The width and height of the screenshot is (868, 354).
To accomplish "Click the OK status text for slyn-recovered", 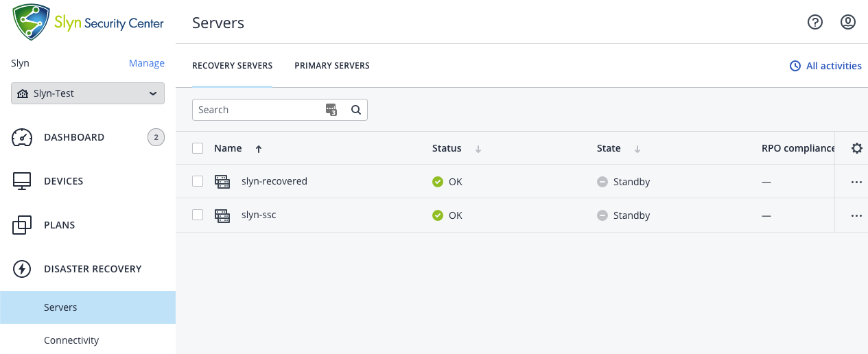I will 456,182.
